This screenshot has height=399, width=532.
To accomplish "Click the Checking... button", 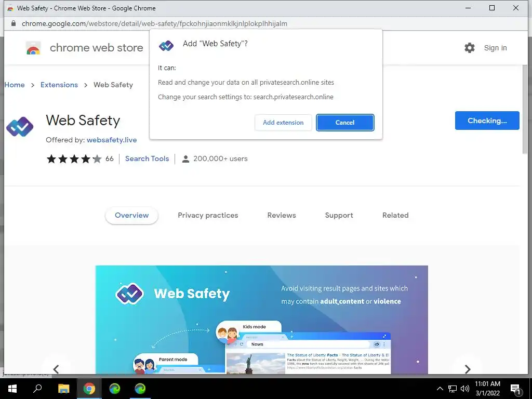I will [x=487, y=121].
